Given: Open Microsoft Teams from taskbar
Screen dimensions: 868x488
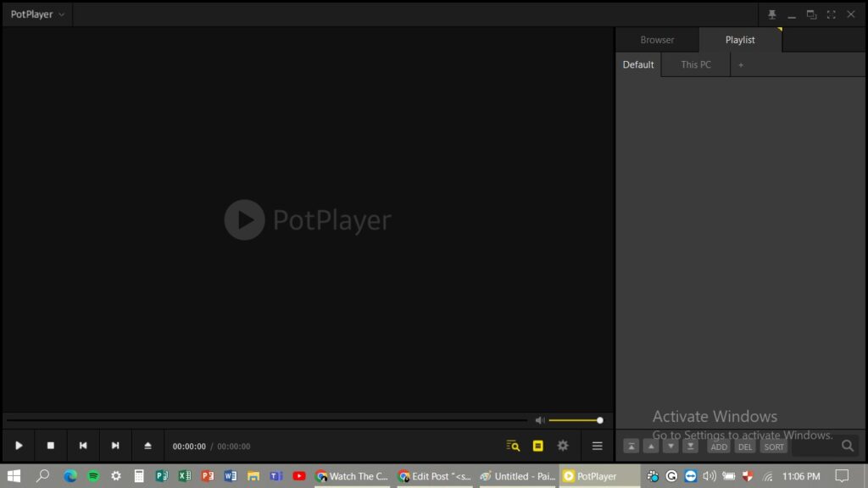Looking at the screenshot, I should [x=276, y=476].
